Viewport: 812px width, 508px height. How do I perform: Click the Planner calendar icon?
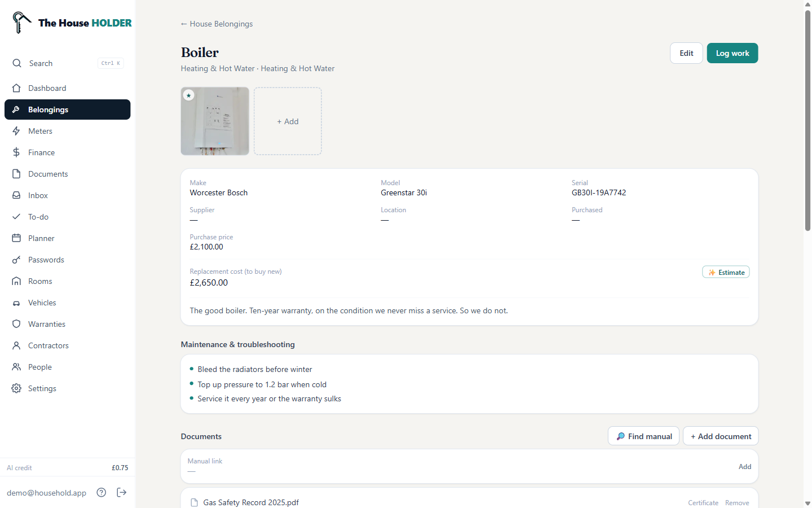tap(16, 238)
